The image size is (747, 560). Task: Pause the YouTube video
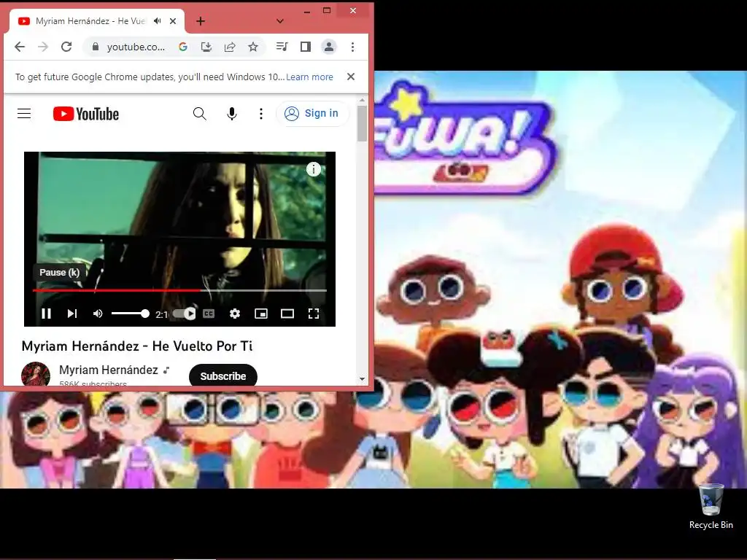46,314
